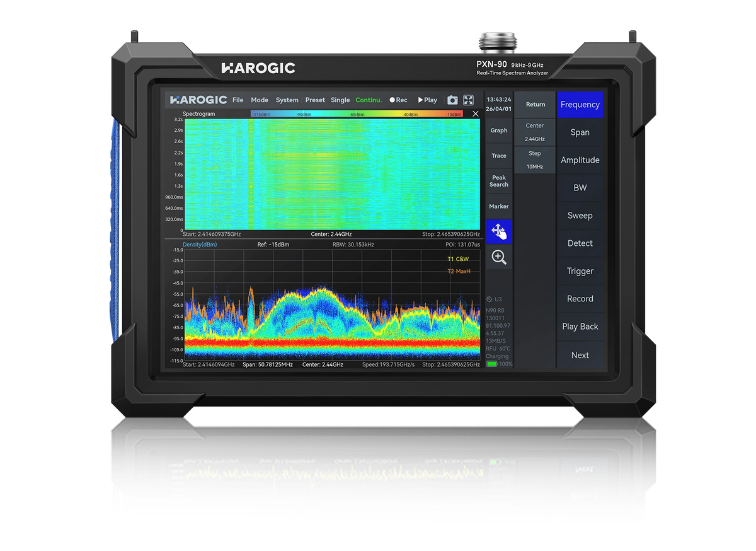Switch to Single sweep mode
756x551 pixels.
pos(340,100)
